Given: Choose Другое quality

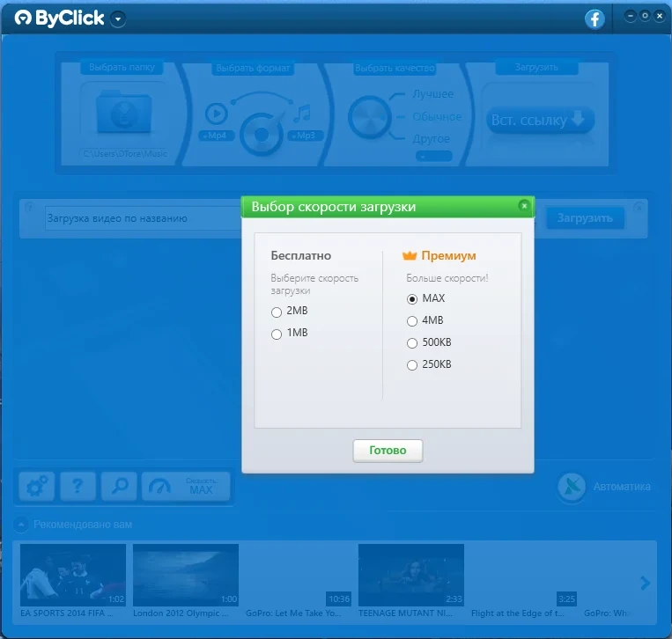Looking at the screenshot, I should pyautogui.click(x=432, y=139).
